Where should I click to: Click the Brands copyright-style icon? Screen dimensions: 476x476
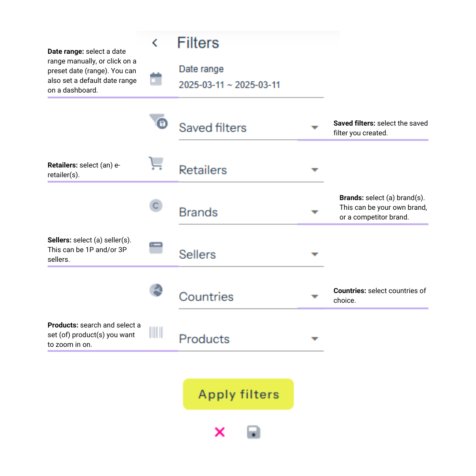click(x=156, y=205)
